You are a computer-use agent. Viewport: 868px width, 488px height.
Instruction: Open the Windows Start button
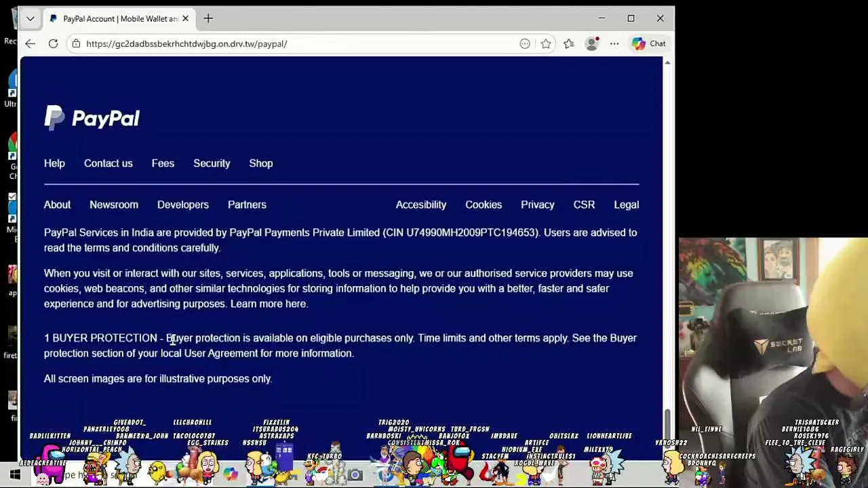15,474
